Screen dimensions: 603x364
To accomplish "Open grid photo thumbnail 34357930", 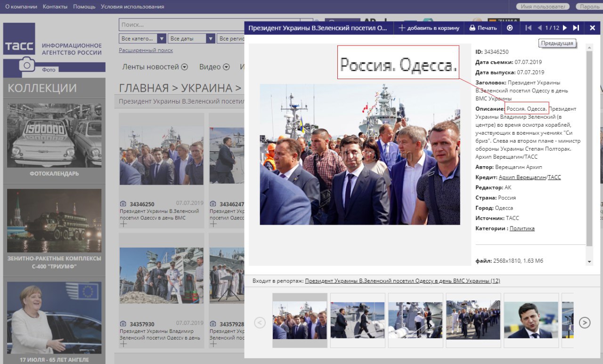I will pos(162,275).
